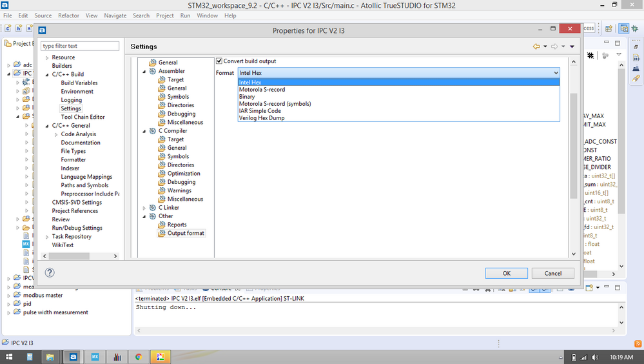Viewport: 644px width, 364px height.
Task: Expand the Task Repository node
Action: click(47, 237)
